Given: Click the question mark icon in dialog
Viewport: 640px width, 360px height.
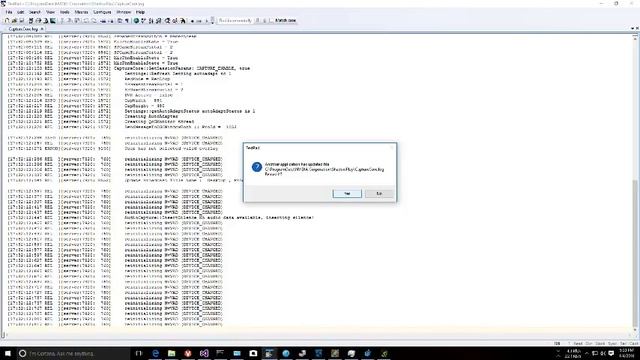Looking at the screenshot, I should (x=257, y=167).
